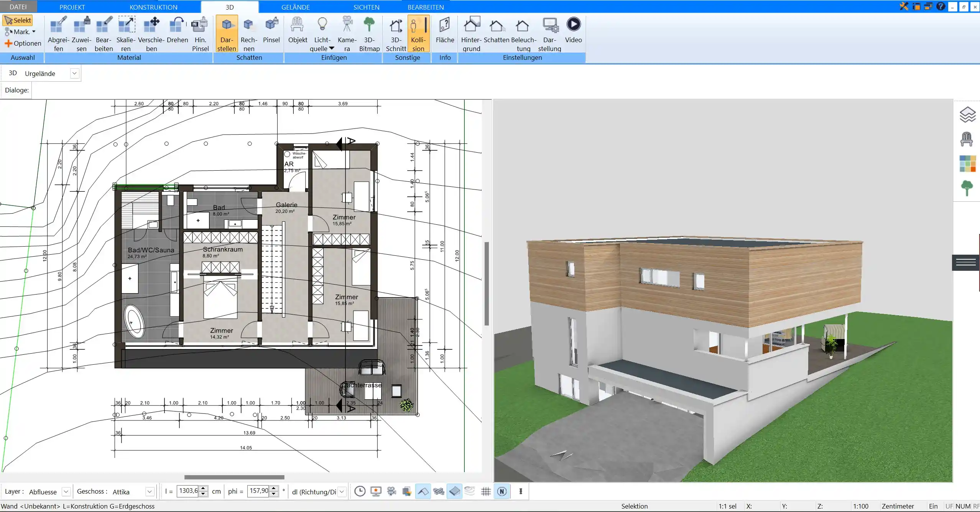Toggle the grid display button
980x512 pixels.
(x=486, y=491)
